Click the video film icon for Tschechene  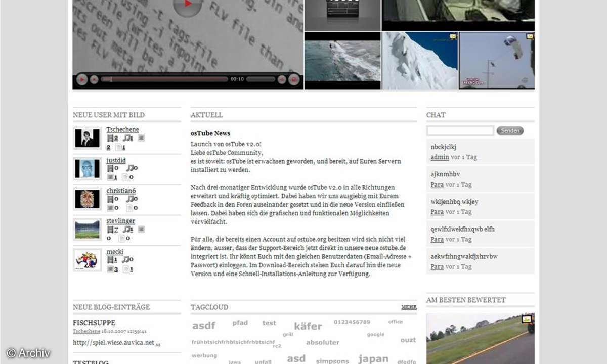pos(110,138)
